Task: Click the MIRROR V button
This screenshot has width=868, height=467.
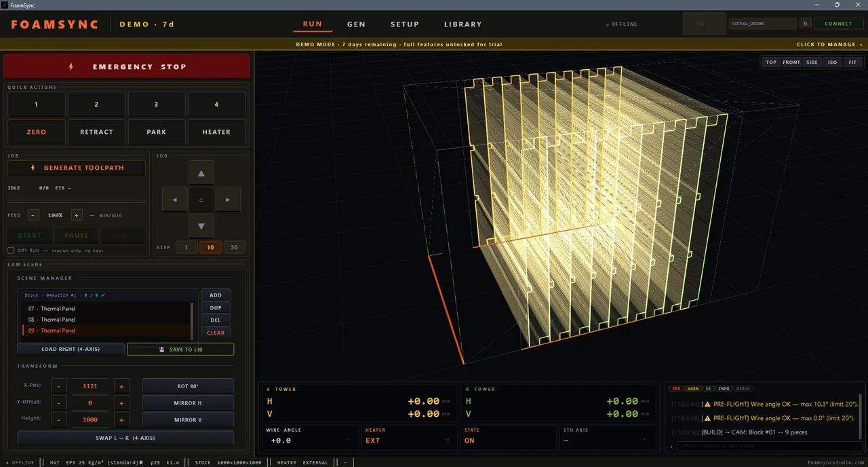Action: [x=188, y=419]
